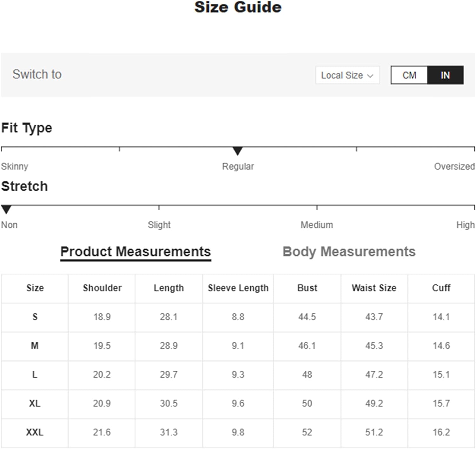Open the Local Size dropdown
This screenshot has height=449, width=476.
pyautogui.click(x=347, y=75)
